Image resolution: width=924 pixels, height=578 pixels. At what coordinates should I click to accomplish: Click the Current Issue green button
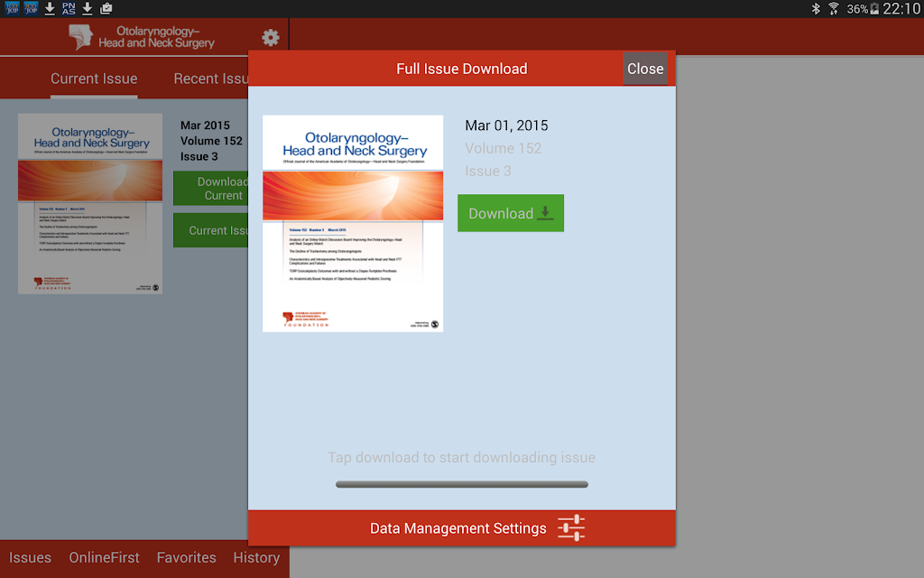point(211,230)
